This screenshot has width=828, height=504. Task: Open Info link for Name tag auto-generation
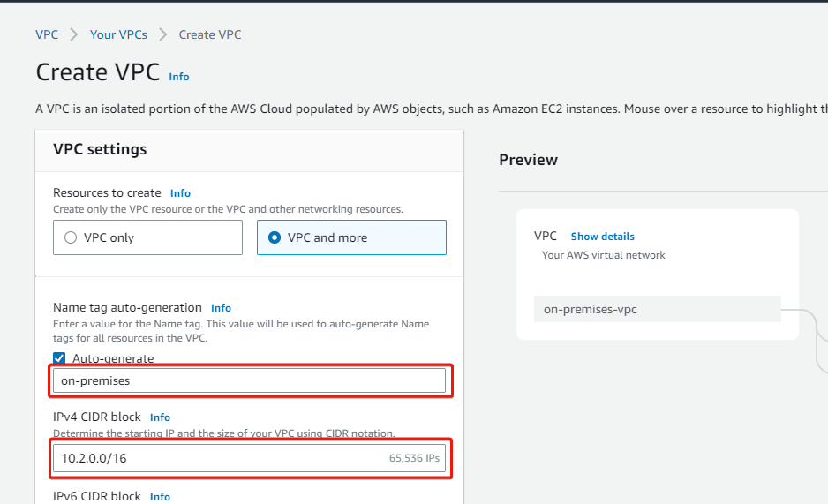click(221, 308)
